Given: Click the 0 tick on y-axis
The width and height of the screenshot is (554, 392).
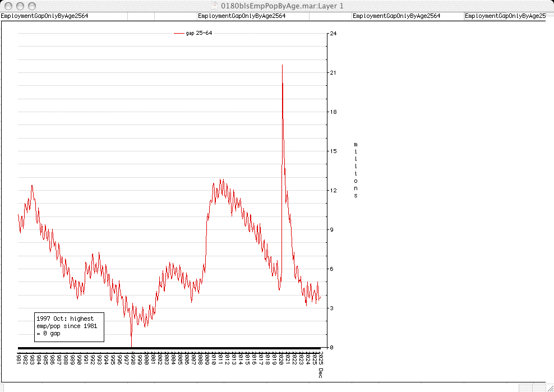Looking at the screenshot, I should coord(331,348).
